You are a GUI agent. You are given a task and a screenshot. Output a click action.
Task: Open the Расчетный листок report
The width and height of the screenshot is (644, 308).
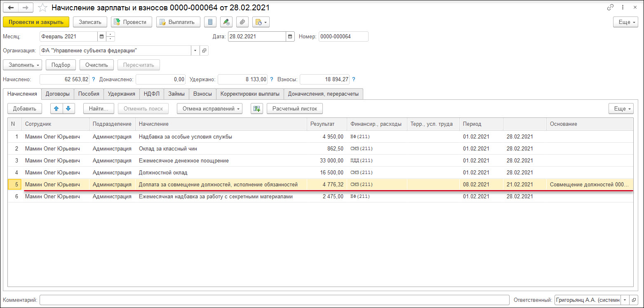pos(295,108)
